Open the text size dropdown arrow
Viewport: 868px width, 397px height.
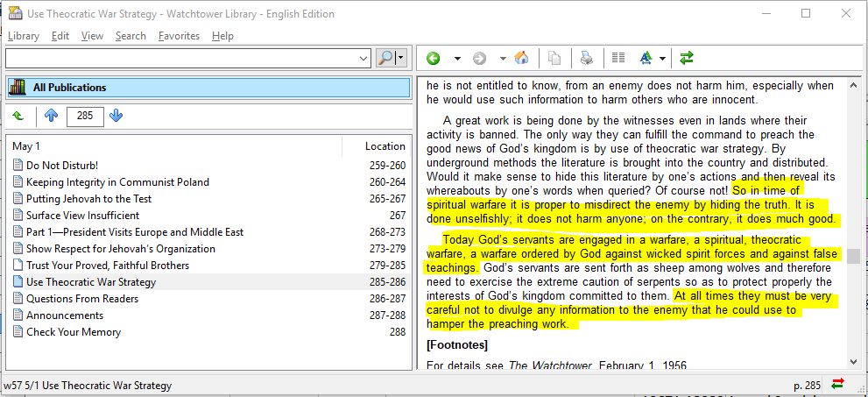pyautogui.click(x=663, y=59)
